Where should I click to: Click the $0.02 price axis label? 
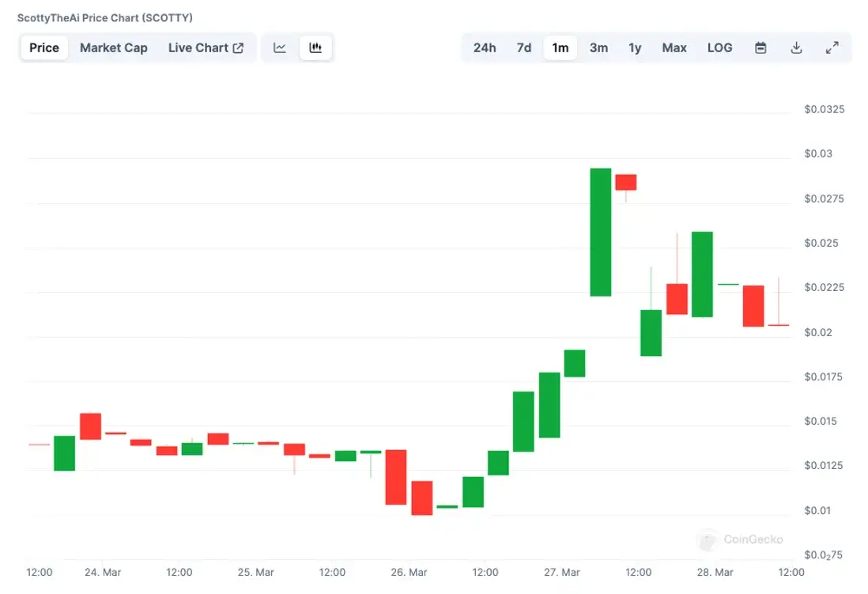pyautogui.click(x=818, y=332)
